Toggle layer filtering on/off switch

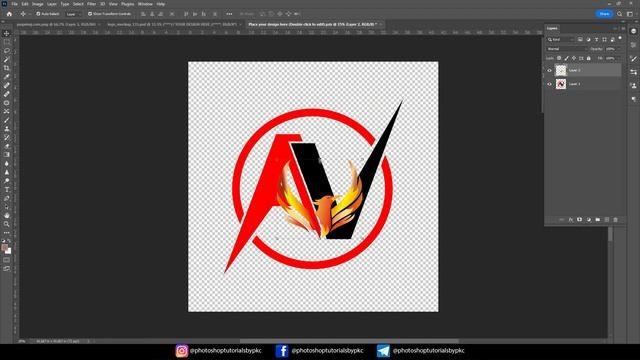coord(620,38)
